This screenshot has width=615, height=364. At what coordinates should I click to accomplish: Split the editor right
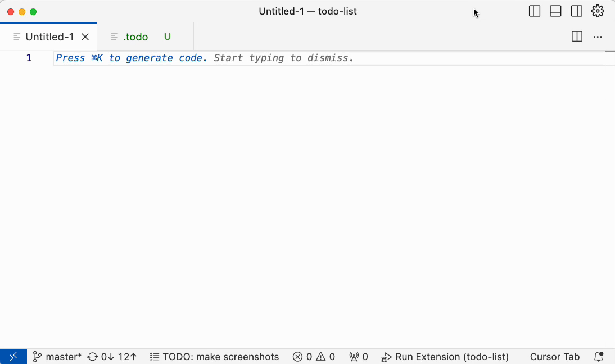click(577, 37)
